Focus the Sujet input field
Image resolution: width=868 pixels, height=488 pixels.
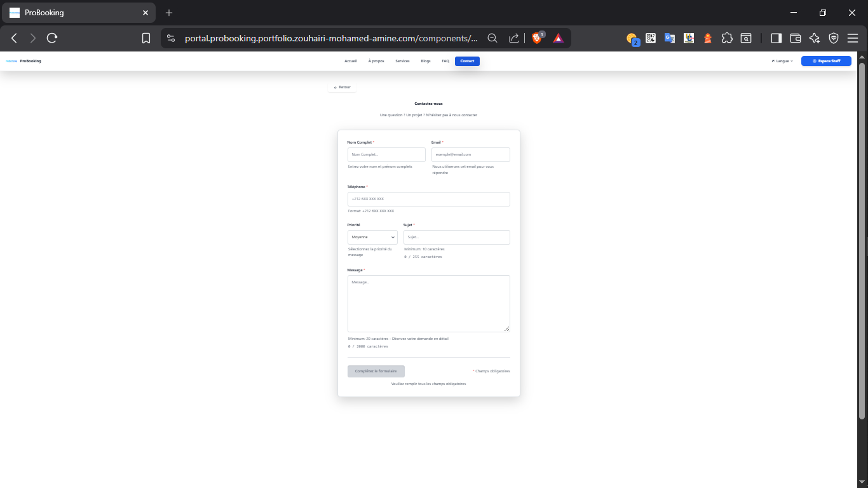[x=457, y=237]
